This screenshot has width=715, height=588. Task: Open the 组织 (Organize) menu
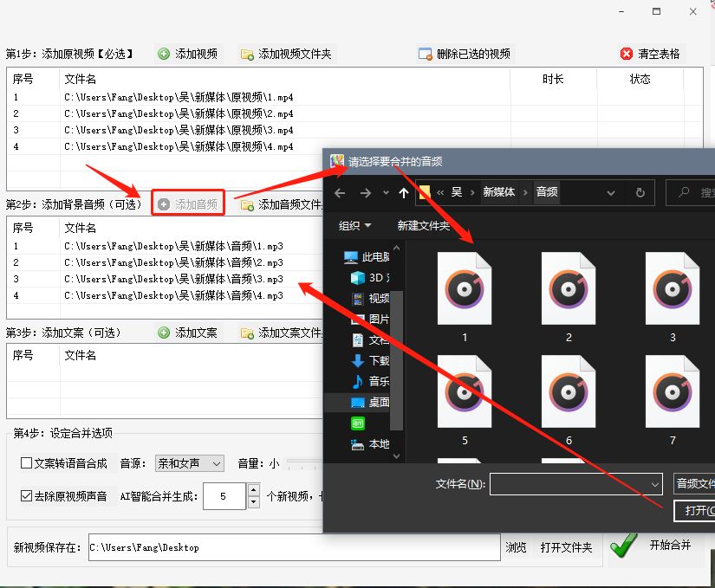click(354, 226)
